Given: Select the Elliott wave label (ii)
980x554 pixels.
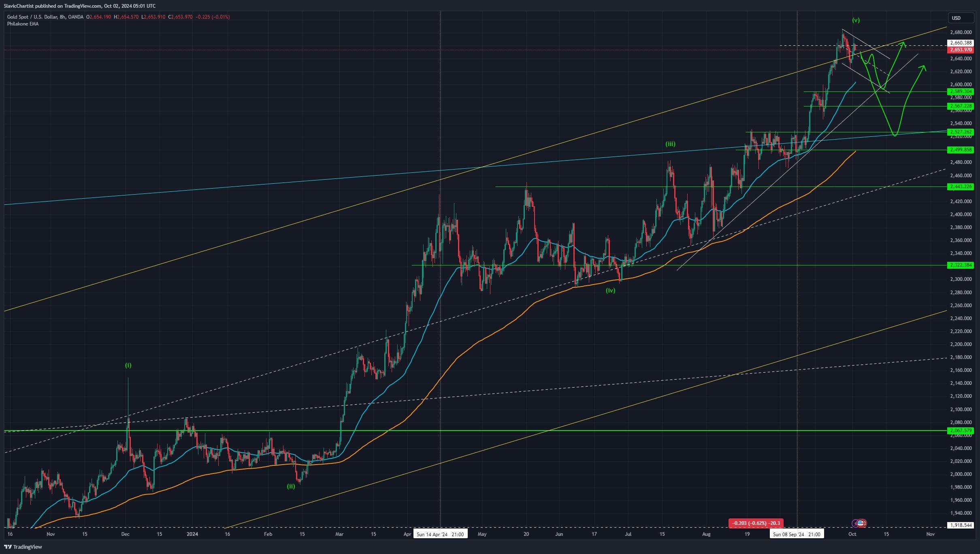Looking at the screenshot, I should coord(291,486).
